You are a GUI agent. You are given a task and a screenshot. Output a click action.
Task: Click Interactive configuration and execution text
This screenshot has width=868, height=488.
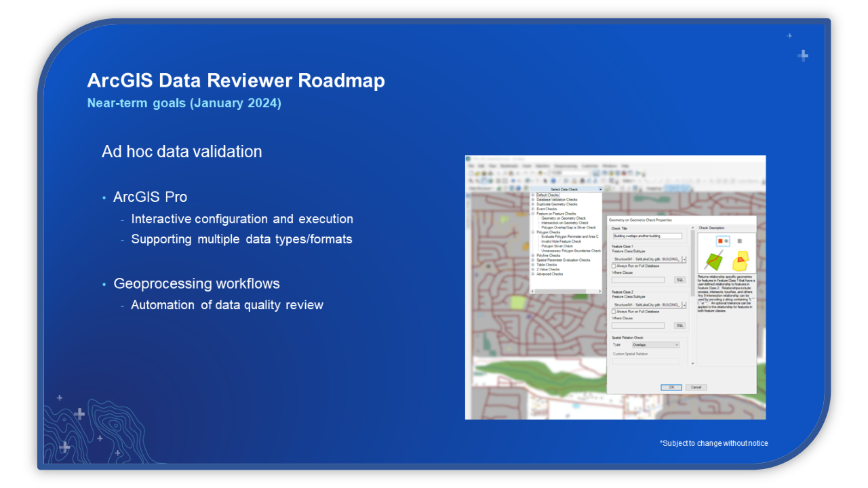[x=242, y=219]
